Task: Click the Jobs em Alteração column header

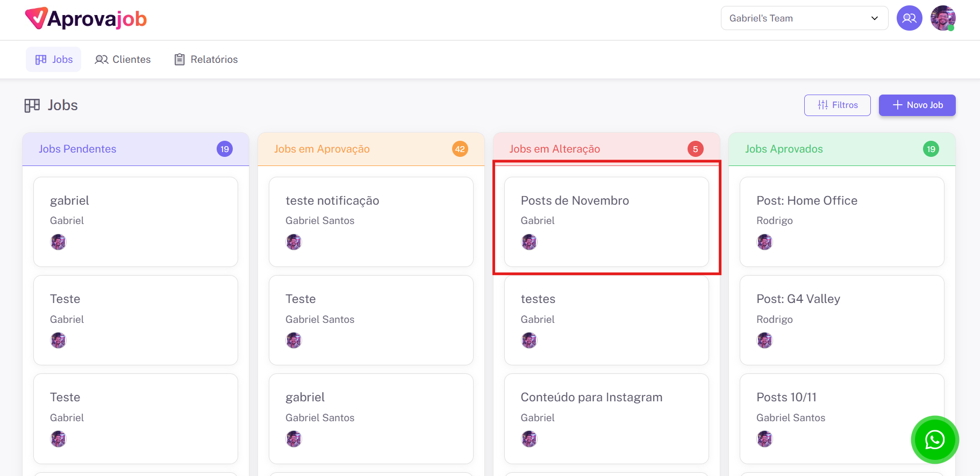Action: point(555,149)
